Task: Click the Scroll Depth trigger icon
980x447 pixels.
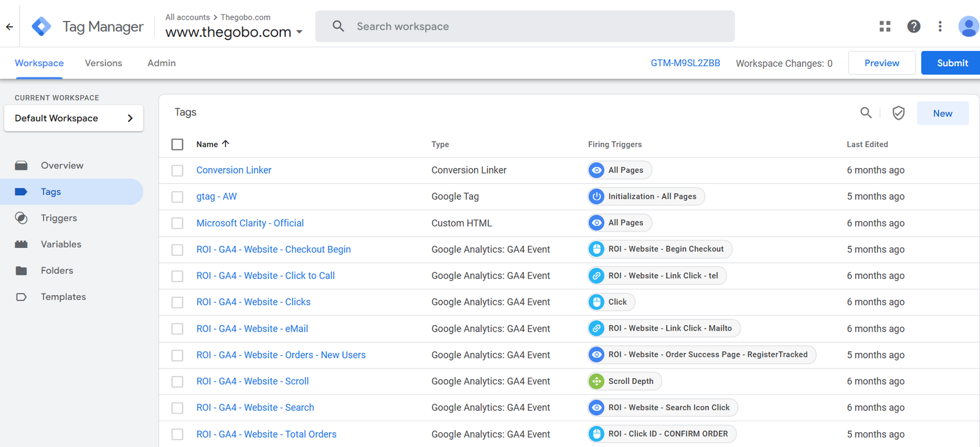Action: tap(596, 381)
